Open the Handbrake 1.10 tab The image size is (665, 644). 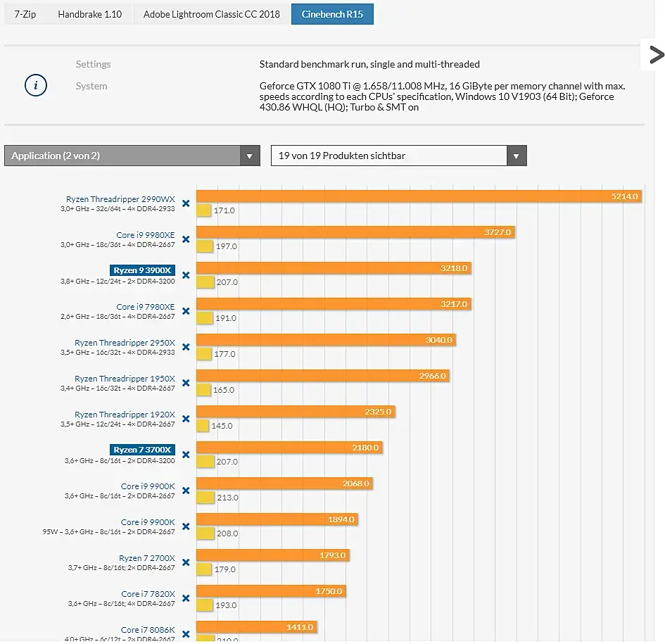(89, 13)
